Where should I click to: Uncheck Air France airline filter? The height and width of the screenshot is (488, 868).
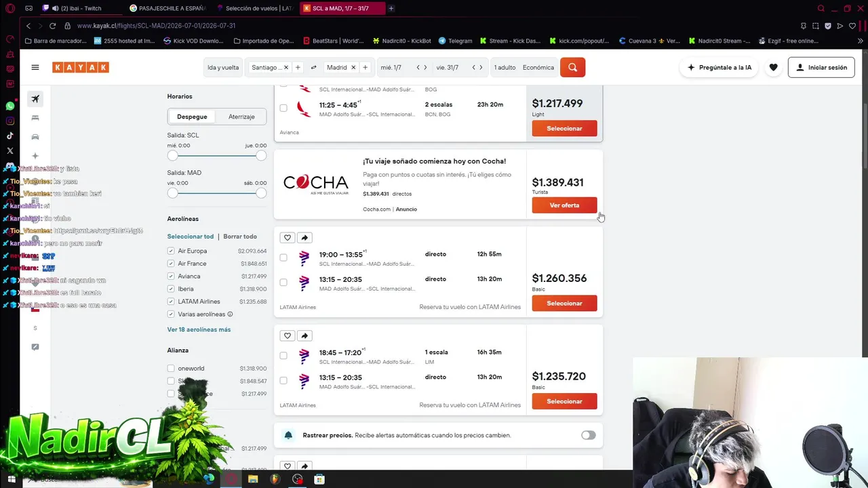click(171, 264)
